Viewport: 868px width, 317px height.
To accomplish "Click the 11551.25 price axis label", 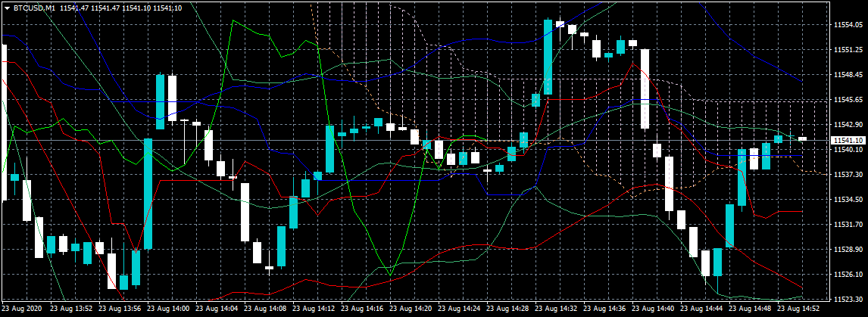I will point(848,50).
